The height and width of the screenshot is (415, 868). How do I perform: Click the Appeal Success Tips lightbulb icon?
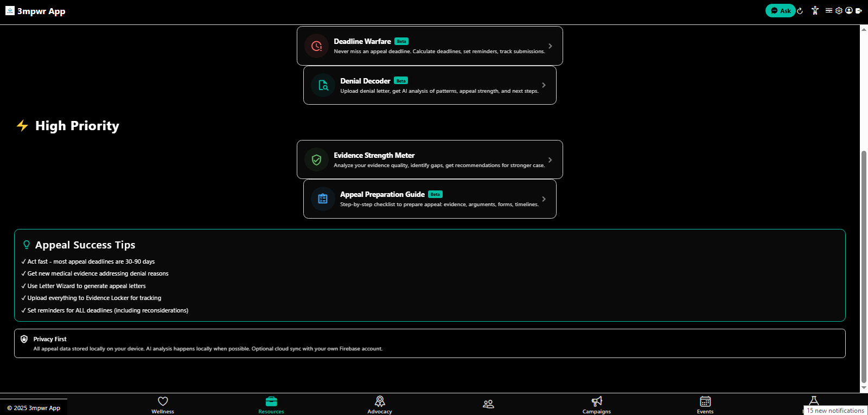click(27, 245)
